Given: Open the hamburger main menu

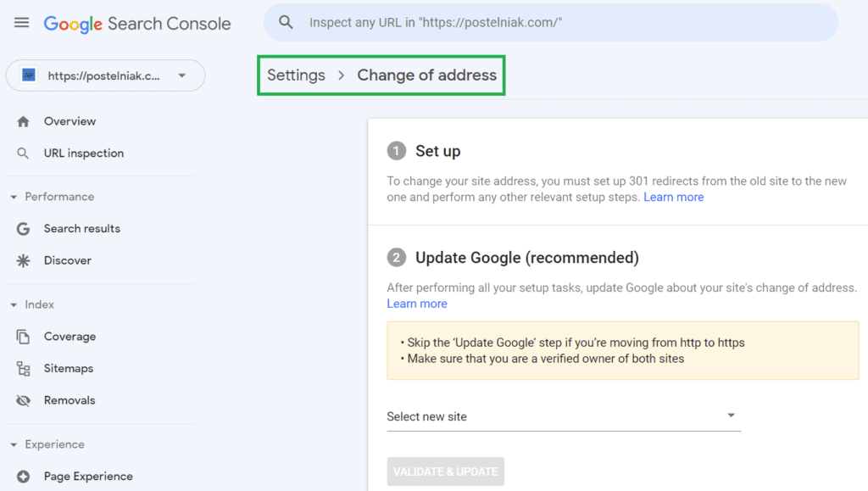Looking at the screenshot, I should pos(21,23).
